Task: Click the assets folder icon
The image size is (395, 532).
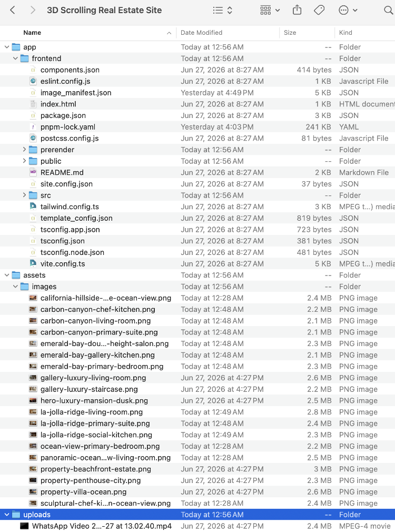Action: point(16,275)
